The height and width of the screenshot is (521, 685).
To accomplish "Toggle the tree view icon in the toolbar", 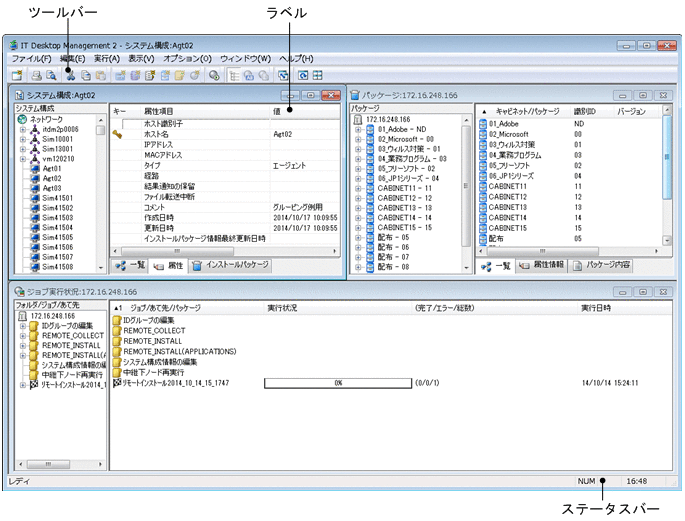I will pos(235,76).
